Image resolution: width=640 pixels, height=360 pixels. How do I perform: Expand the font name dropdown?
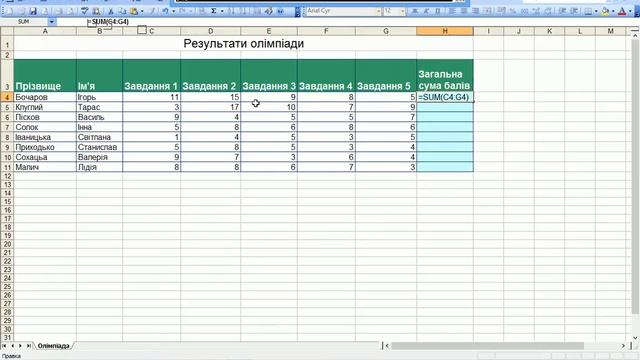click(x=378, y=11)
